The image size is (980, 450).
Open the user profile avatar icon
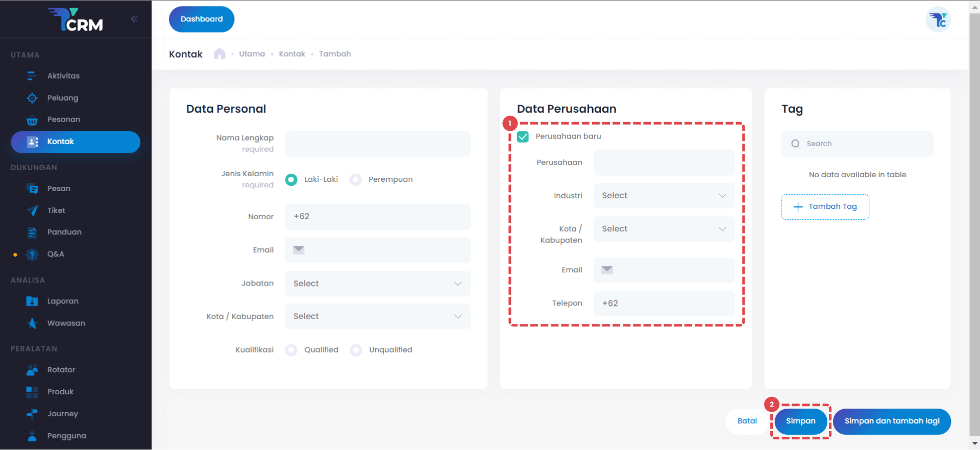point(938,20)
